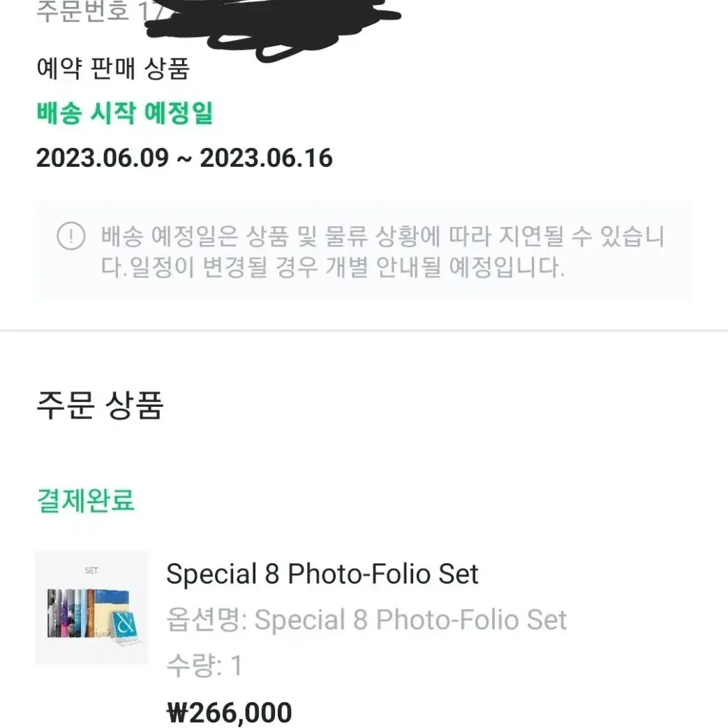This screenshot has width=728, height=728.
Task: Select the 옵션명 option name line
Action: (366, 619)
